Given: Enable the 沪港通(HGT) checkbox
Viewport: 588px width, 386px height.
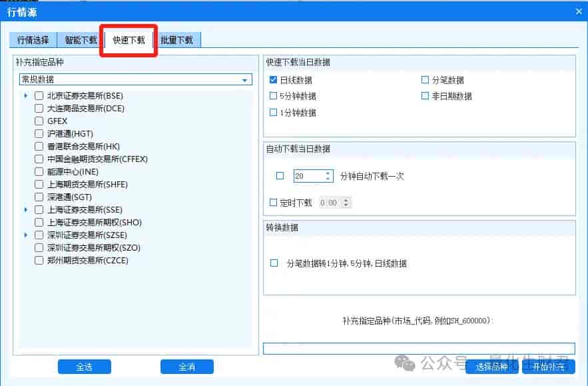Looking at the screenshot, I should pyautogui.click(x=39, y=134).
